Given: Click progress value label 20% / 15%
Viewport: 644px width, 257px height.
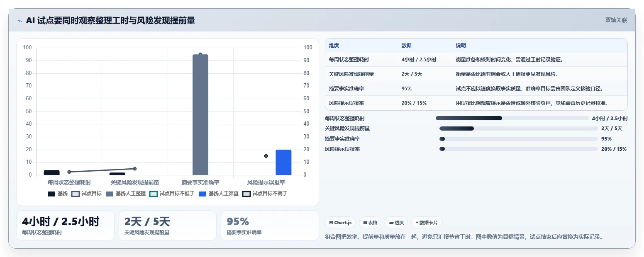Looking at the screenshot, I should pos(614,149).
